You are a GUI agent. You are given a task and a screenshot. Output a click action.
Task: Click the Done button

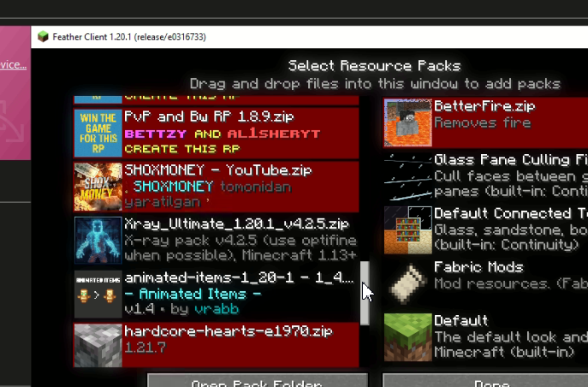(485, 380)
